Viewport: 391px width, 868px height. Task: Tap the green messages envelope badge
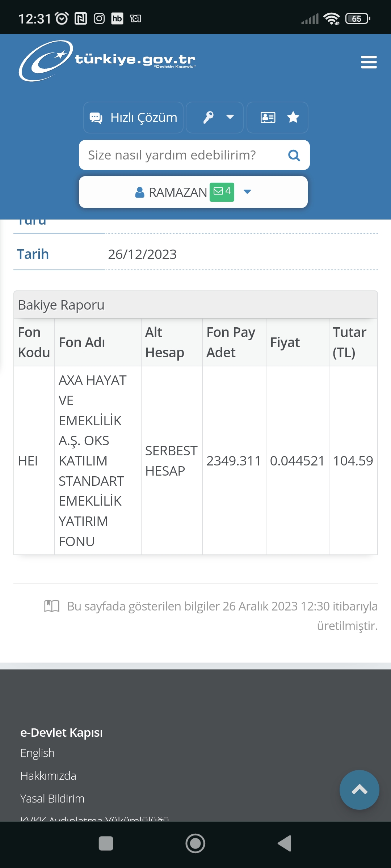(x=222, y=192)
